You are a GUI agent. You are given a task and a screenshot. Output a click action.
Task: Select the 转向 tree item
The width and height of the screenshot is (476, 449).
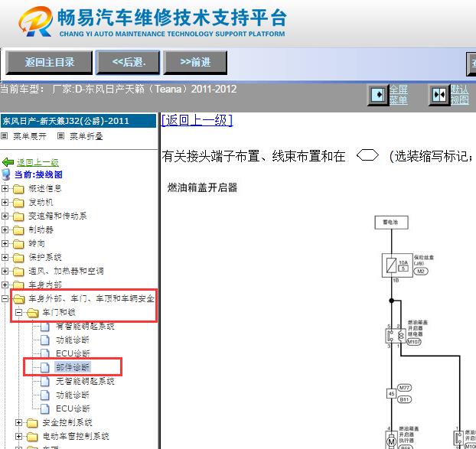click(x=37, y=243)
